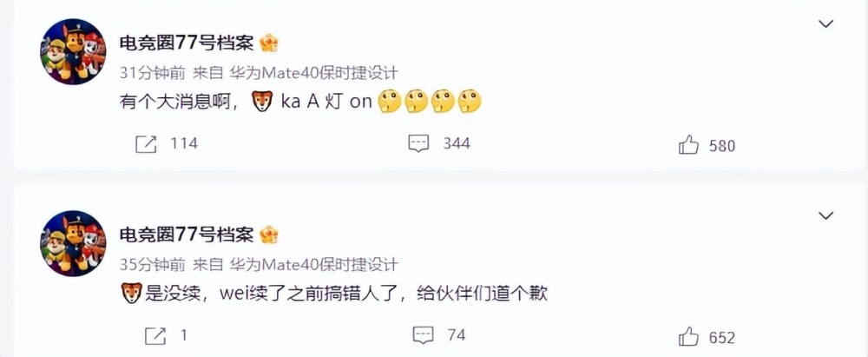Open comments icon showing 74 comments
This screenshot has height=357, width=868.
[424, 334]
